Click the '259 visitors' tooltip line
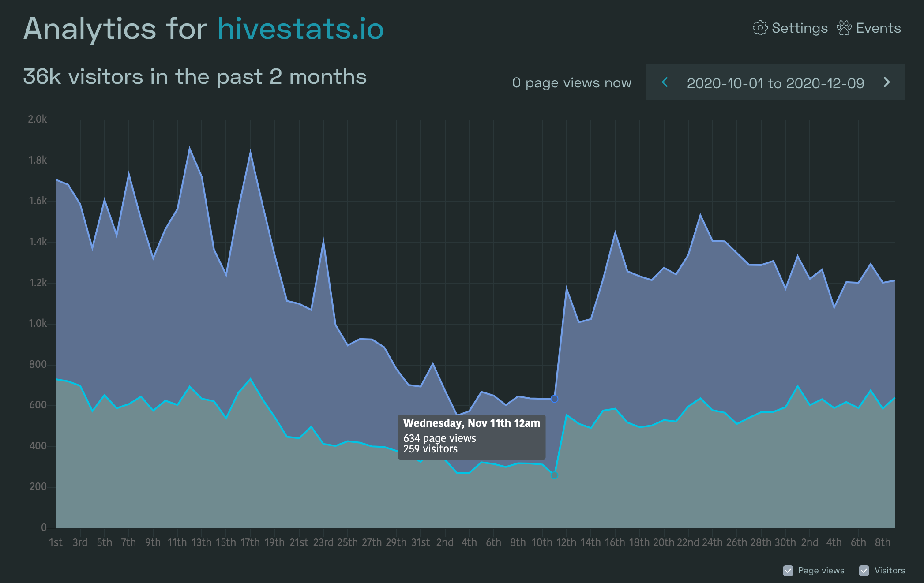The image size is (924, 583). [x=430, y=448]
